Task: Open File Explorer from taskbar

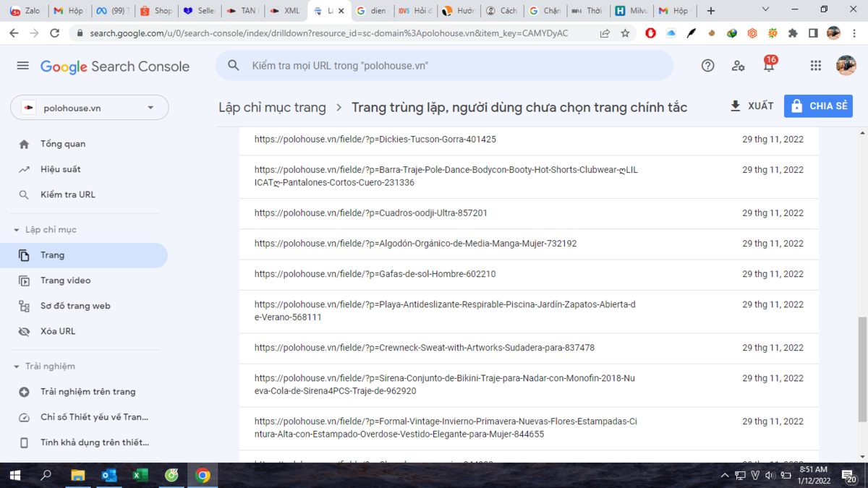Action: point(77,475)
